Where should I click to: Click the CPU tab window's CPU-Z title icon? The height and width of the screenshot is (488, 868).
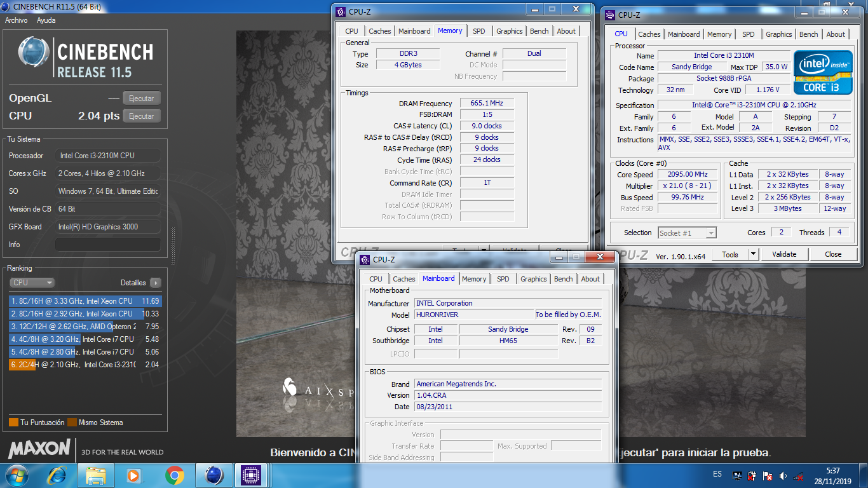point(610,15)
